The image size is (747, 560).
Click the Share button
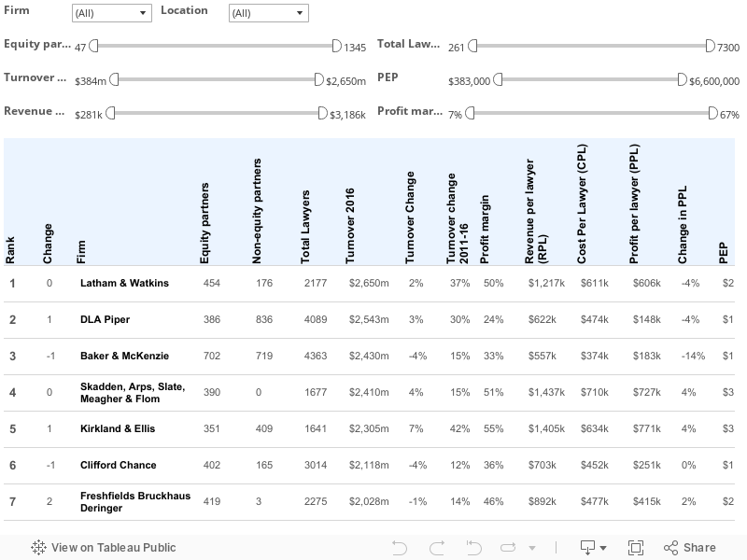click(689, 548)
